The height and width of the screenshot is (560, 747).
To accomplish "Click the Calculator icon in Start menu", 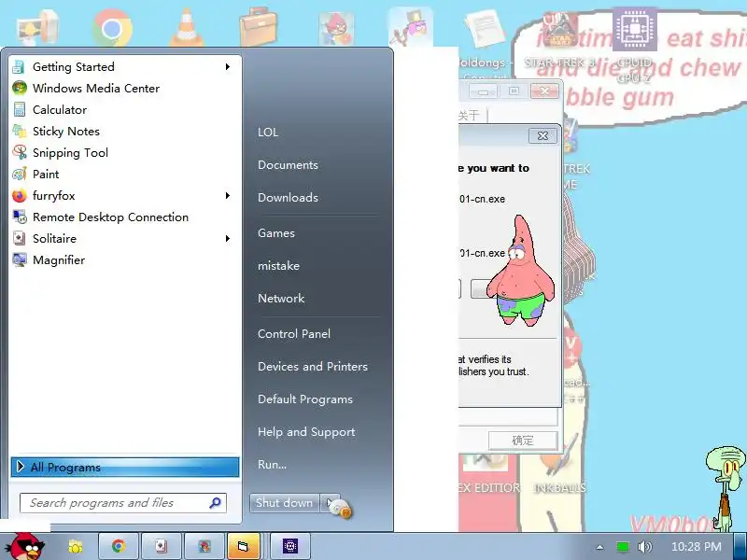I will tap(20, 109).
